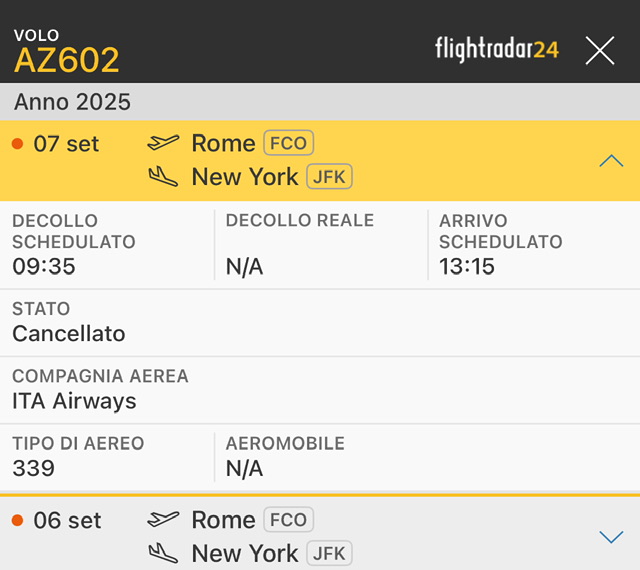Tap the JFK airport badge on 06 set
The height and width of the screenshot is (570, 640).
(329, 553)
